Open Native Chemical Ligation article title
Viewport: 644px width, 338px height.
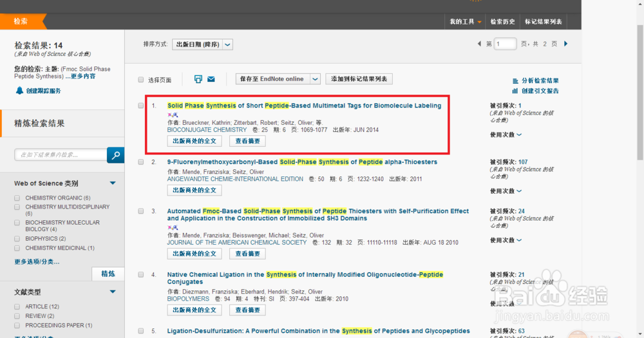(x=305, y=278)
